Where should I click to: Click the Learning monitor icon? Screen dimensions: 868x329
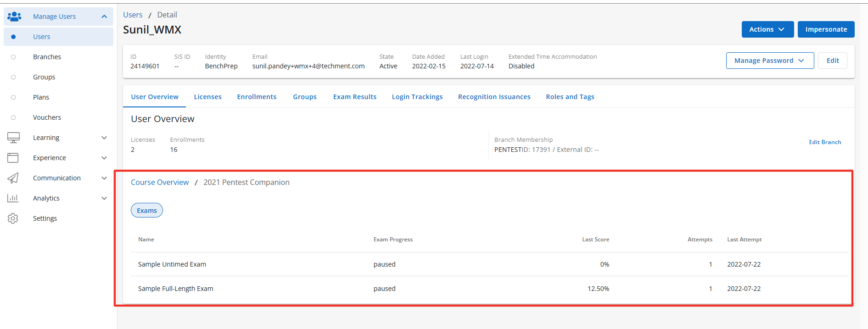point(13,138)
